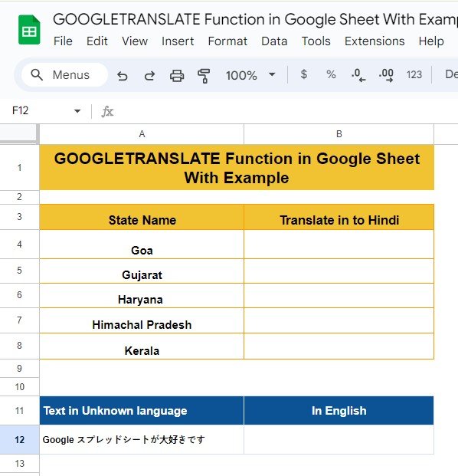Open the Tools menu

point(316,41)
